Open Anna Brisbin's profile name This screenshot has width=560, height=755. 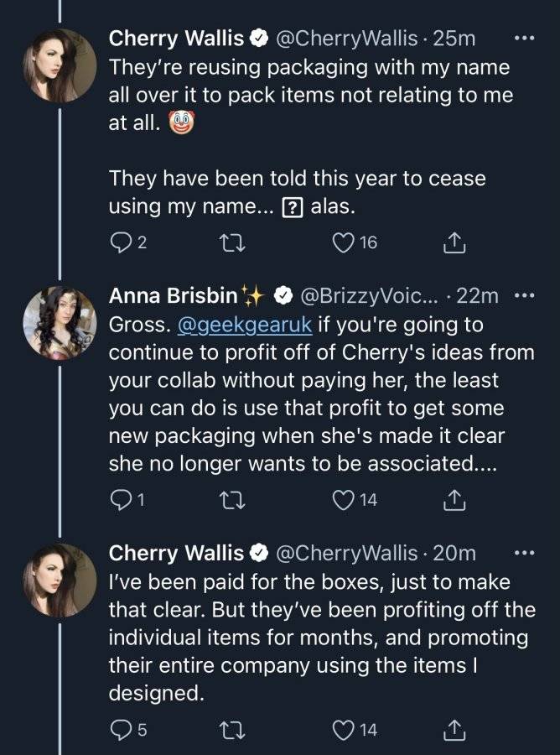click(x=174, y=295)
